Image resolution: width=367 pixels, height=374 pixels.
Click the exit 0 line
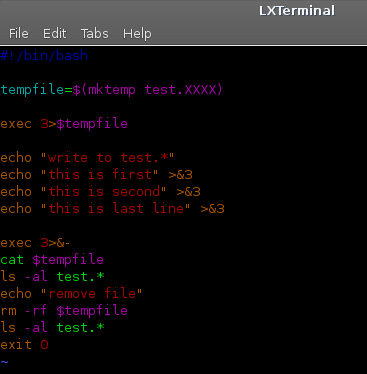tap(24, 345)
